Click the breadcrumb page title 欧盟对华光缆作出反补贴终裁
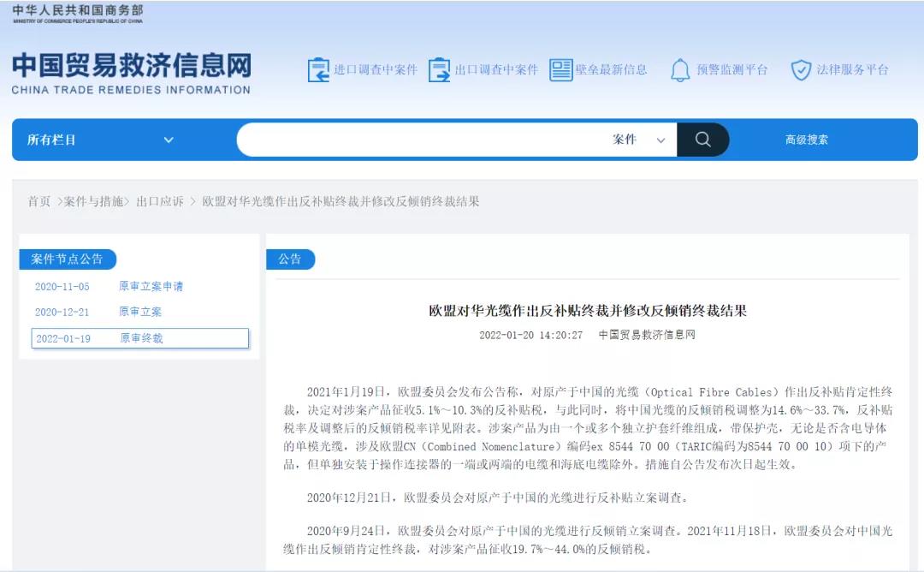The width and height of the screenshot is (924, 572). (341, 202)
